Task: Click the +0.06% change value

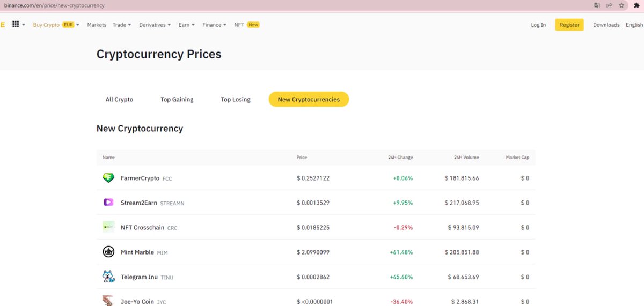Action: tap(402, 178)
